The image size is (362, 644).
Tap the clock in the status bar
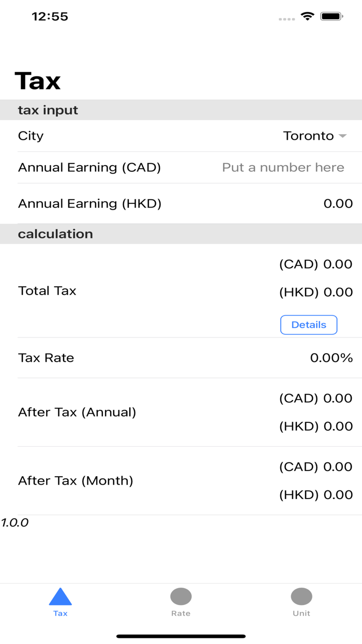[50, 17]
